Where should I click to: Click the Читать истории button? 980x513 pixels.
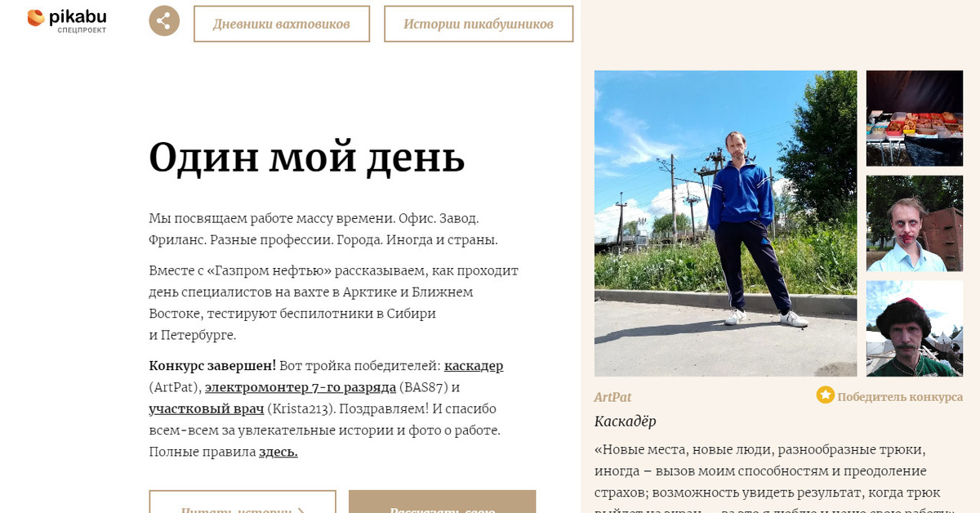point(243,502)
